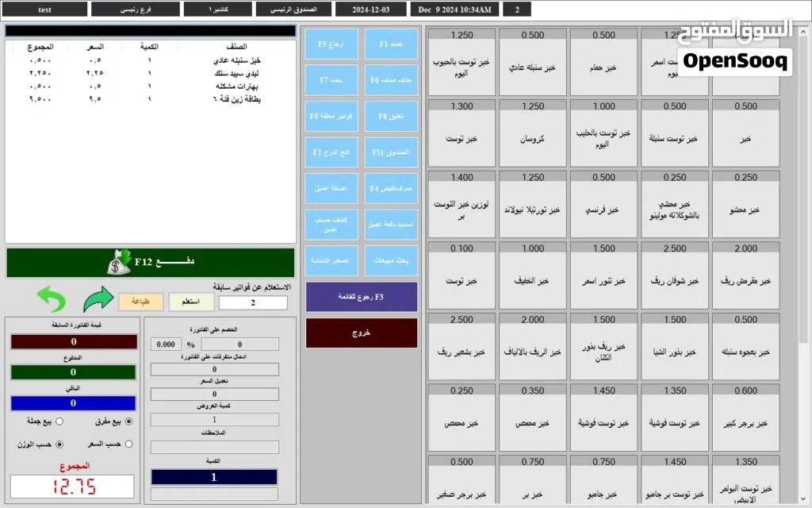Click the F8 تعليق hold button

tap(391, 116)
